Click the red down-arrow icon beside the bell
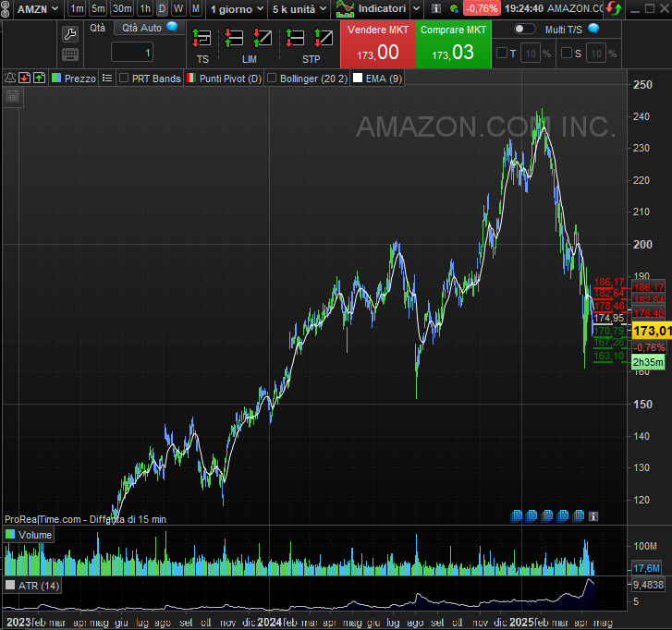The image size is (672, 630). [x=24, y=78]
